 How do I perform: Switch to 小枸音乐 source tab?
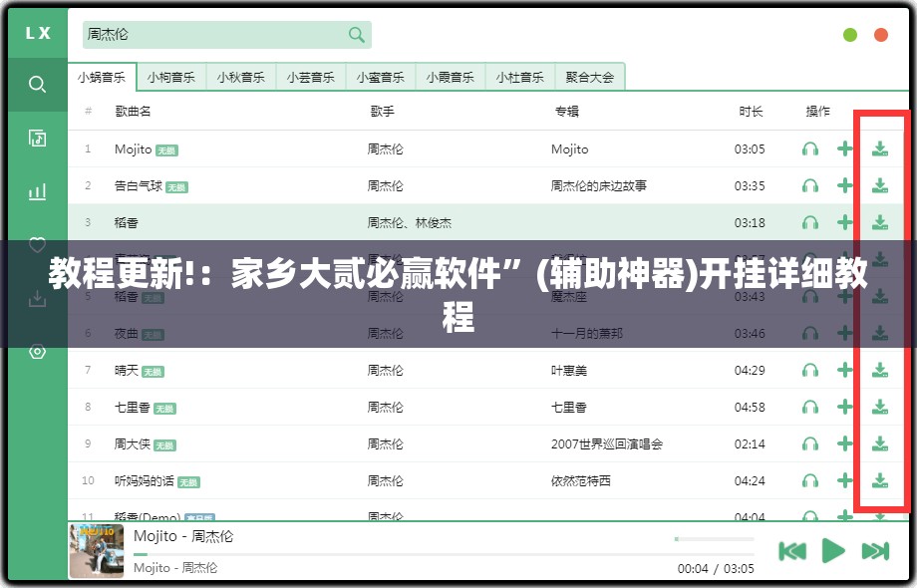point(171,77)
